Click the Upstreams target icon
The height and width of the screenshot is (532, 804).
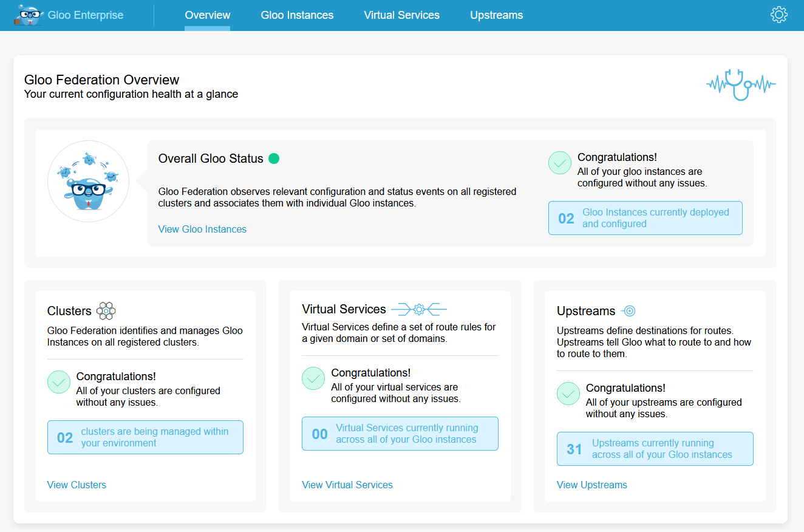tap(629, 311)
